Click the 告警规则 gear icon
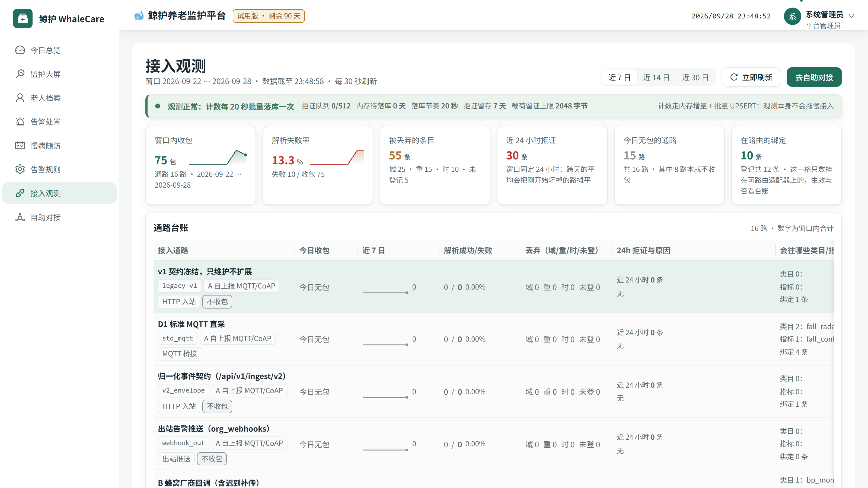Screen dimensions: 868x488 click(20, 169)
